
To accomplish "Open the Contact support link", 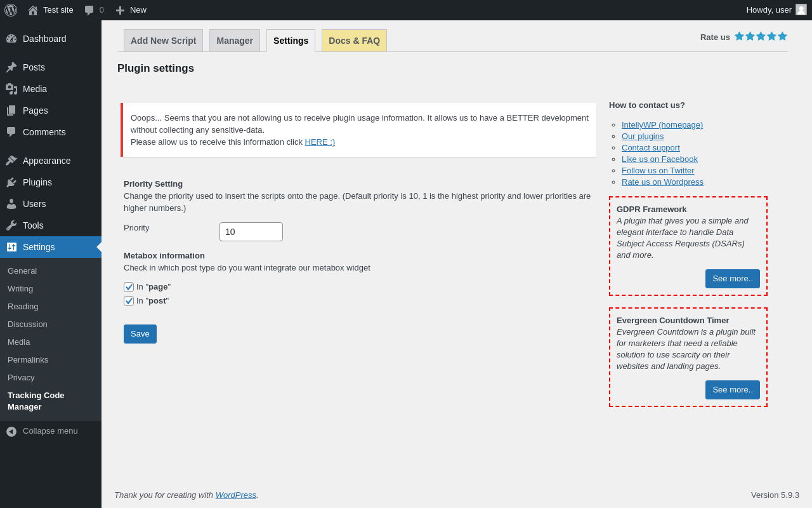I will coord(651,148).
